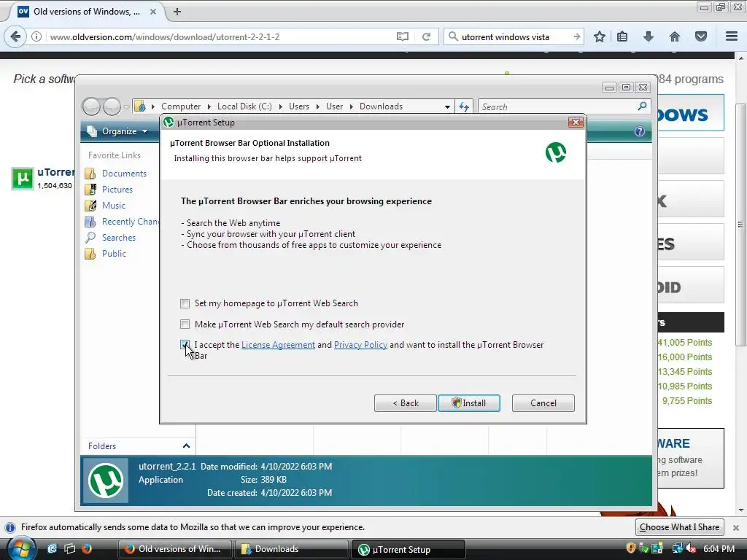Open Pictures in Favorite Links
The width and height of the screenshot is (747, 560).
point(117,190)
